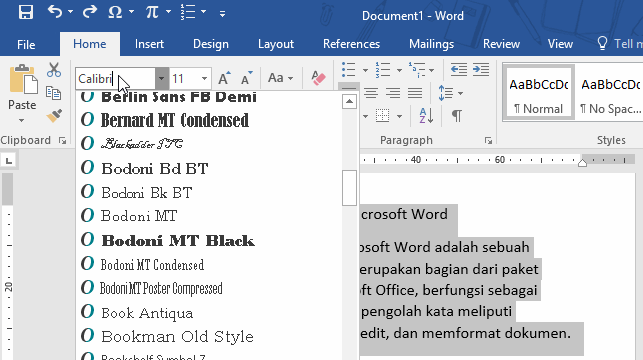Apply a numbered list

[x=383, y=70]
